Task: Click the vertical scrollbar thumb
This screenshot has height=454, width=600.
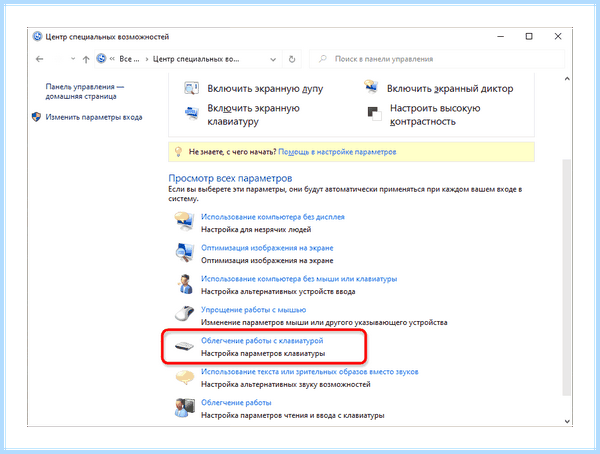Action: (567, 278)
